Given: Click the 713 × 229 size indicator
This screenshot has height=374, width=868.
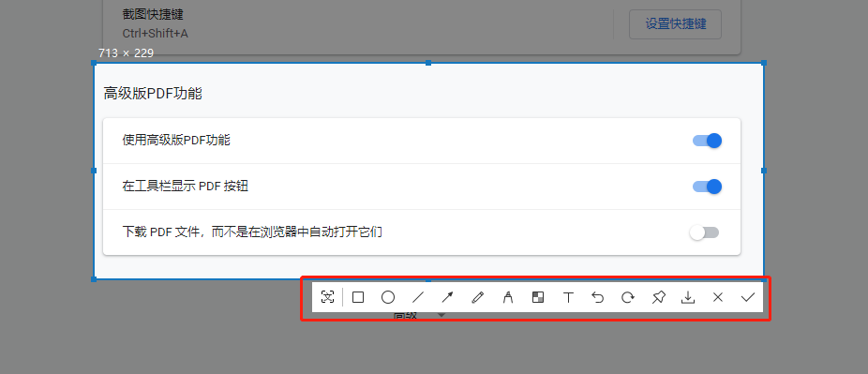Looking at the screenshot, I should [x=127, y=53].
